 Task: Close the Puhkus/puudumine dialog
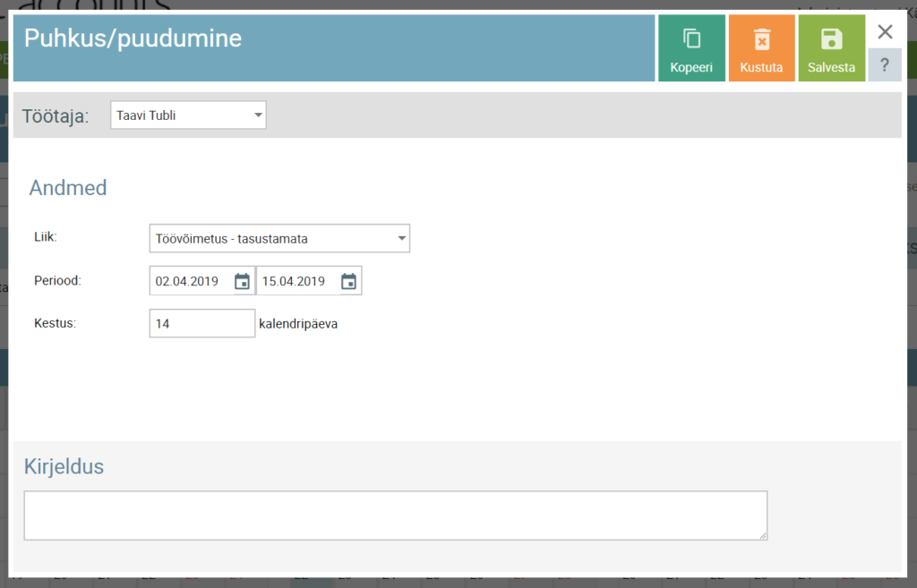(x=885, y=31)
